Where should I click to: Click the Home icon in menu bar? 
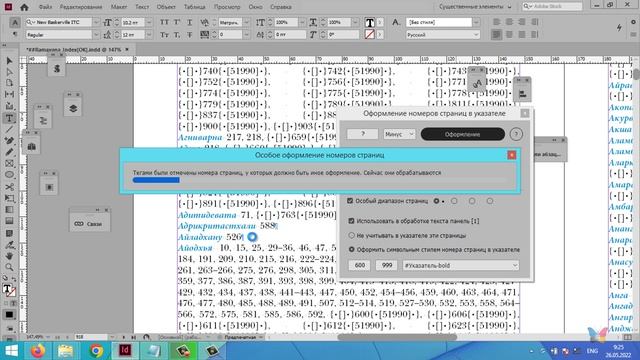pyautogui.click(x=24, y=7)
